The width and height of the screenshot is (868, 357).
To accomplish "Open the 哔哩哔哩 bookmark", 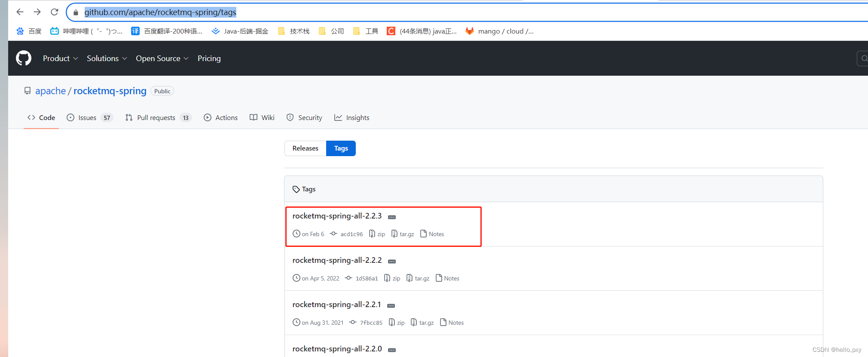I will 86,31.
